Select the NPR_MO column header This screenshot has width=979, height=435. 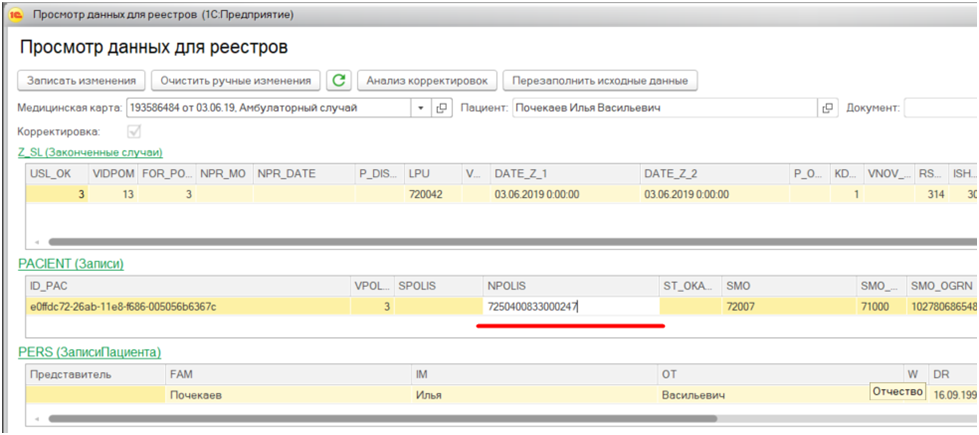tap(224, 174)
